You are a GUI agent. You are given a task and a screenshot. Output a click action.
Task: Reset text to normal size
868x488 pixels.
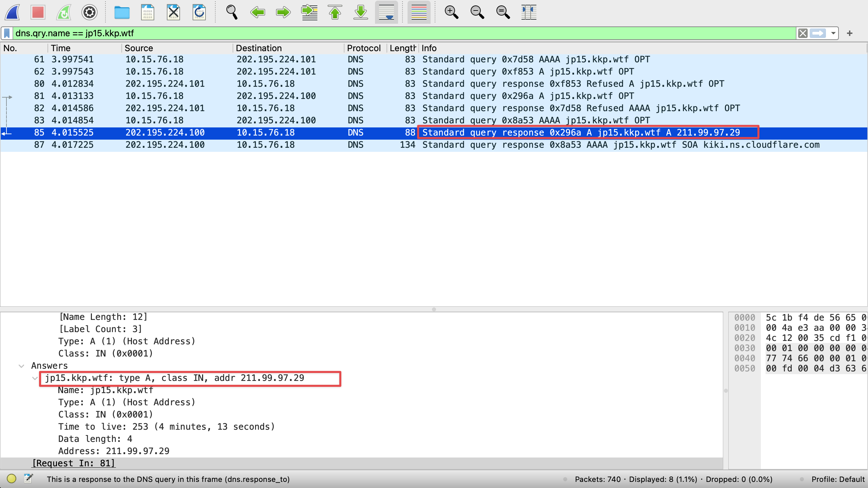coord(503,13)
